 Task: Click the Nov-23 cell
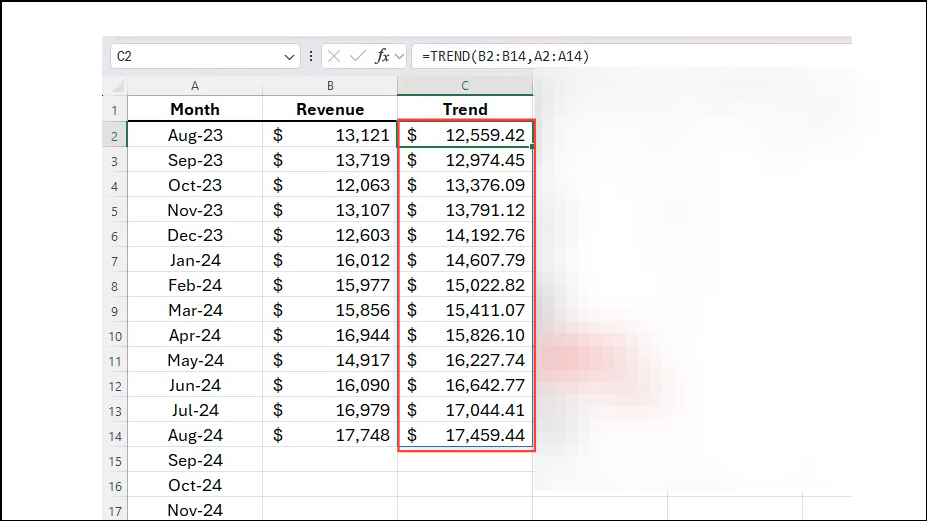(195, 210)
